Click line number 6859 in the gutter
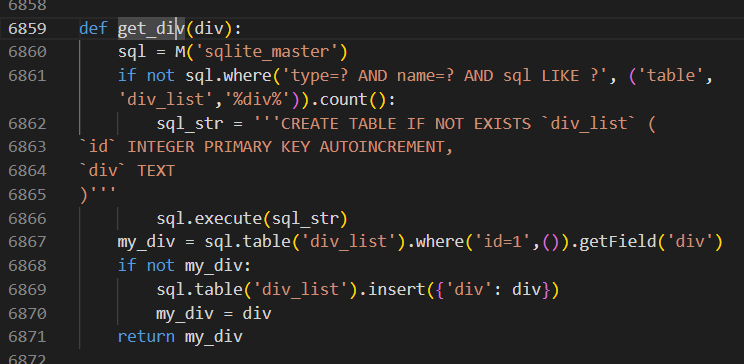 [27, 28]
